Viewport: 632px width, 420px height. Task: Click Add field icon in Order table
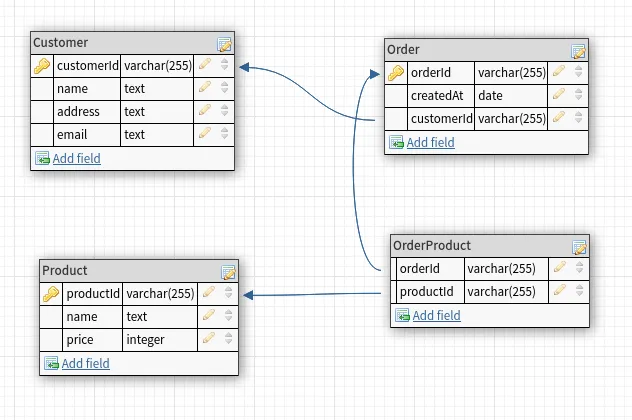click(x=396, y=142)
